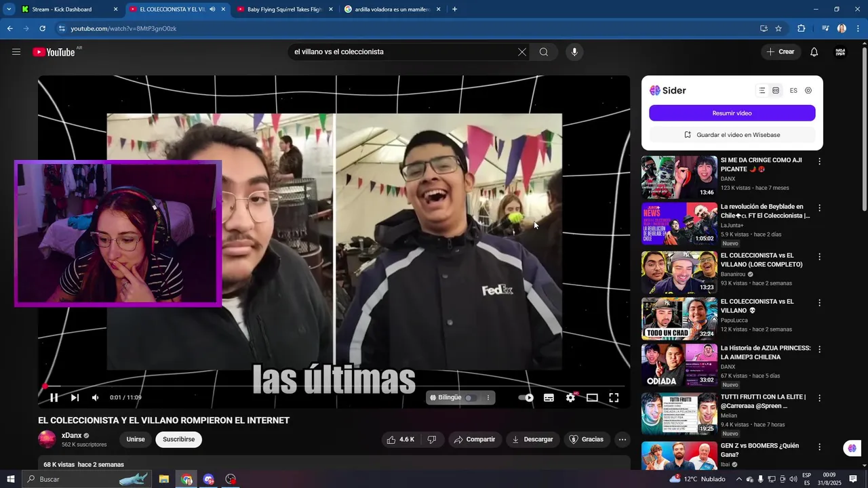868x488 pixels.
Task: Skip to the next video
Action: (x=75, y=398)
